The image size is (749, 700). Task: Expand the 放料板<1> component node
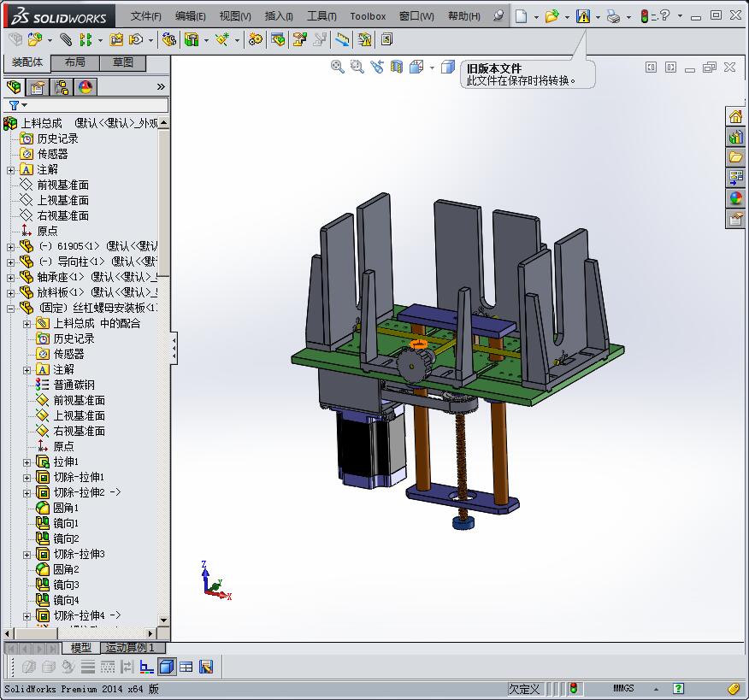pos(10,292)
